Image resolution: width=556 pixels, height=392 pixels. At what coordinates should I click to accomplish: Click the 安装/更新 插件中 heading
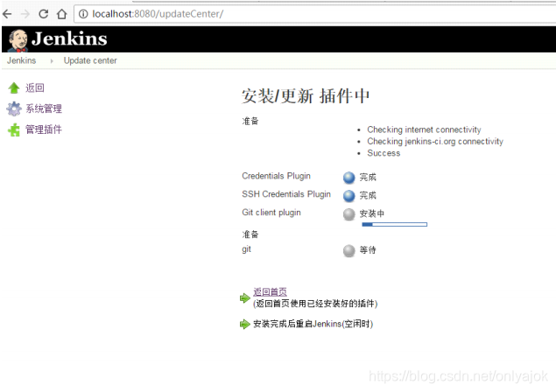[x=306, y=95]
